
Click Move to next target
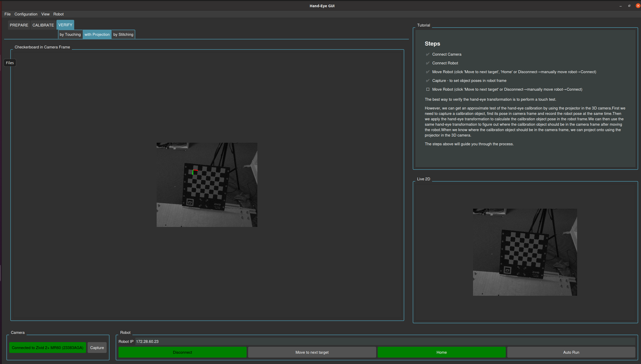[x=312, y=353]
